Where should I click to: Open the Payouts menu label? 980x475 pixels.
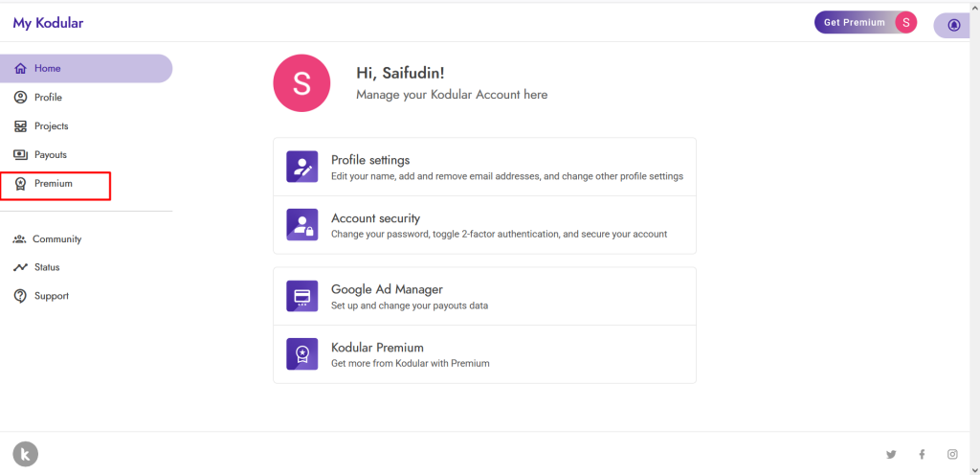[51, 154]
